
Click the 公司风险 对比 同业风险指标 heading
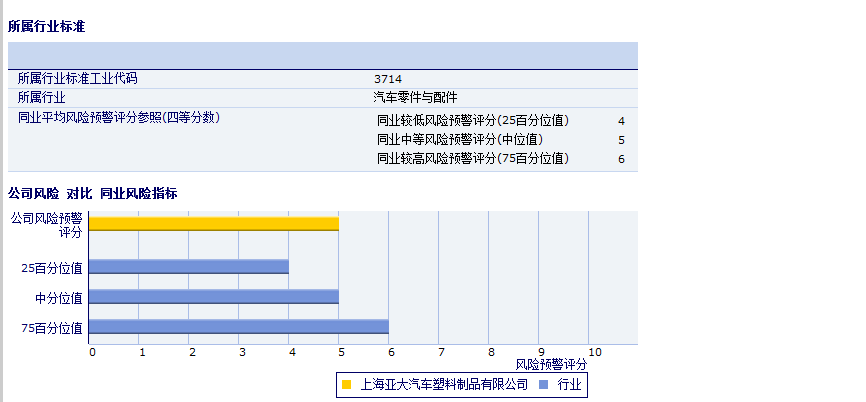(x=92, y=193)
